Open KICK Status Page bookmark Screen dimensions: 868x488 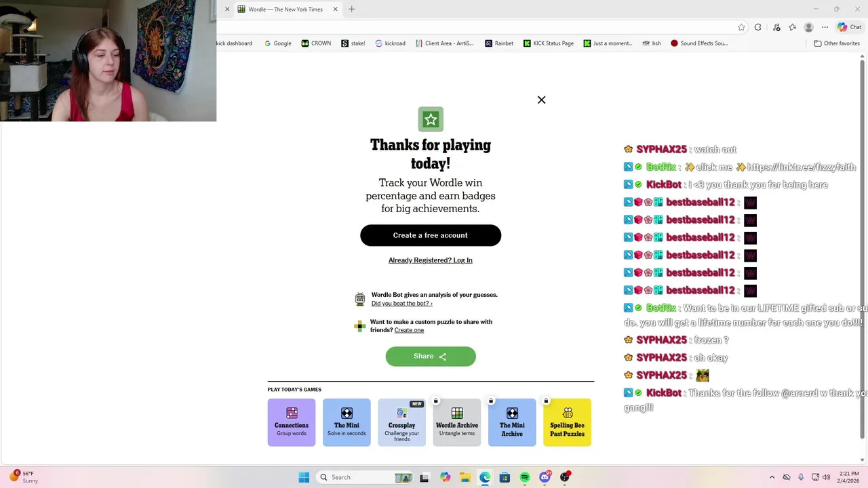549,43
